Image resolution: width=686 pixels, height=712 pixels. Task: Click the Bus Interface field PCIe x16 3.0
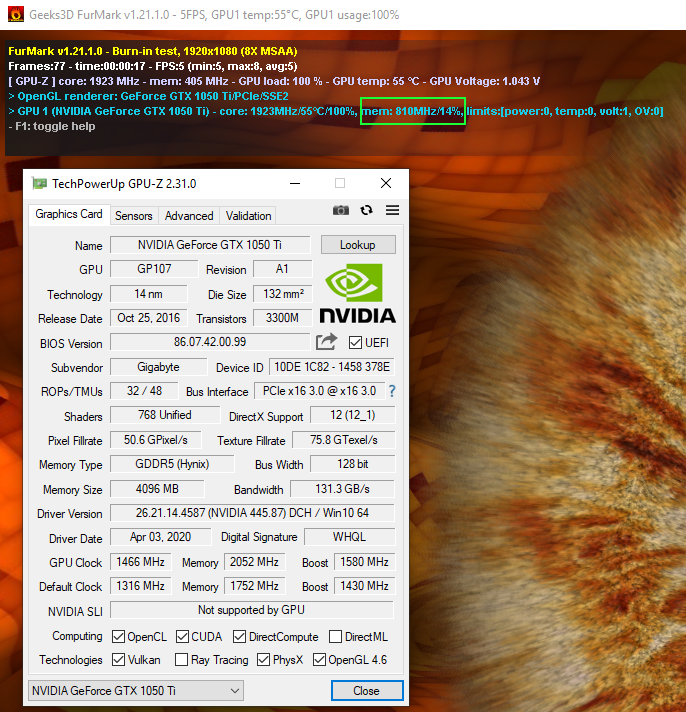pos(319,391)
